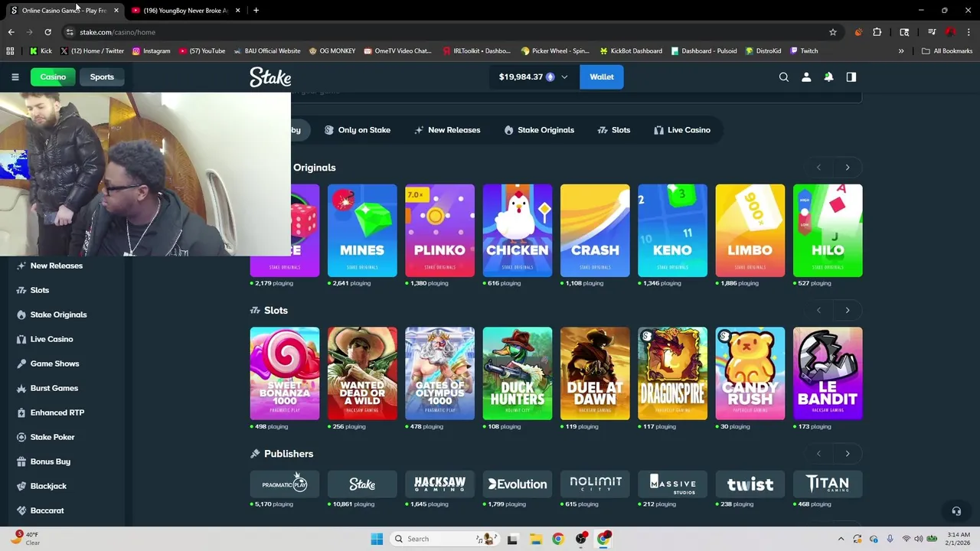Open the Windows Start button
The width and height of the screenshot is (980, 551).
tap(377, 539)
